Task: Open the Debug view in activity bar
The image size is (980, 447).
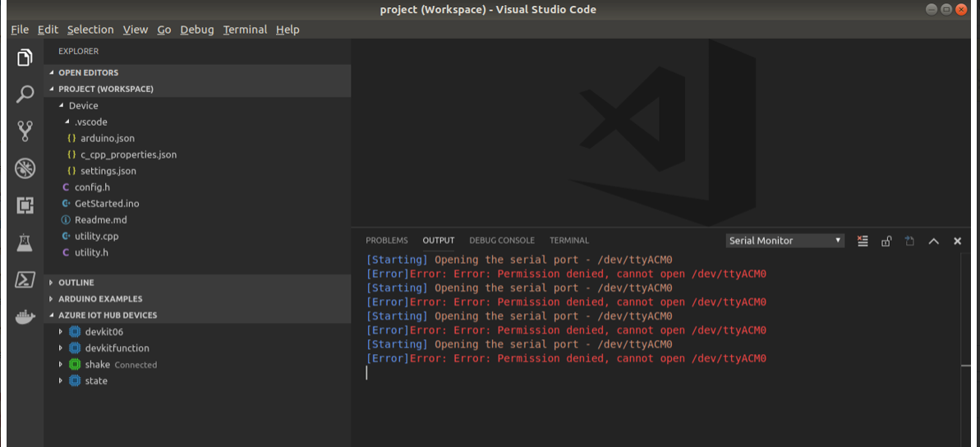Action: [x=25, y=168]
